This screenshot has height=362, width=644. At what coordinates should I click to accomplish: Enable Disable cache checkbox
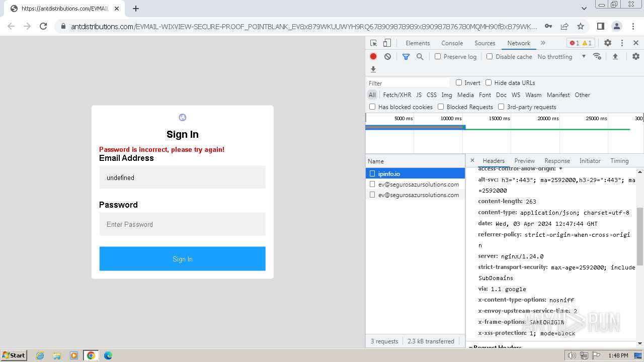490,57
